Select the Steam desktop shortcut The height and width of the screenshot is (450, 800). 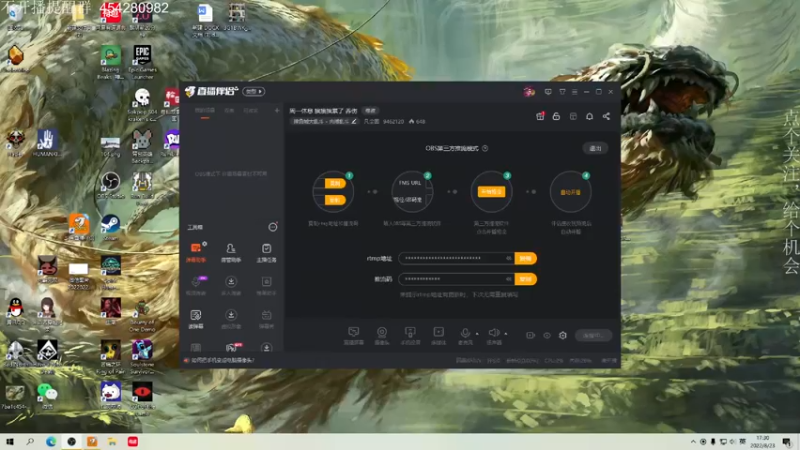pos(110,227)
